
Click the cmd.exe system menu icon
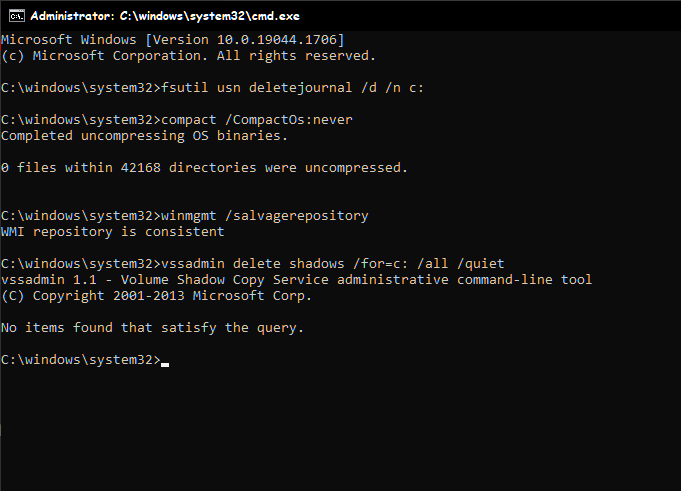(x=12, y=16)
